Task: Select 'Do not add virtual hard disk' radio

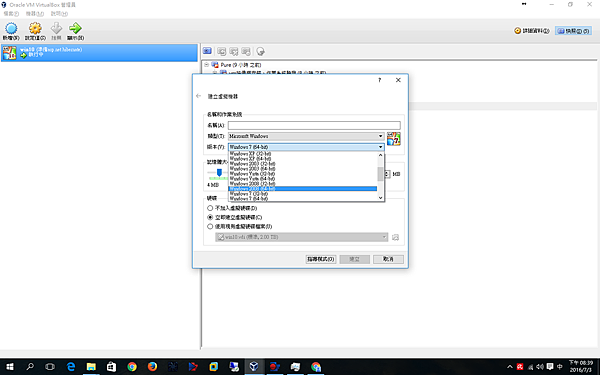Action: (210, 208)
